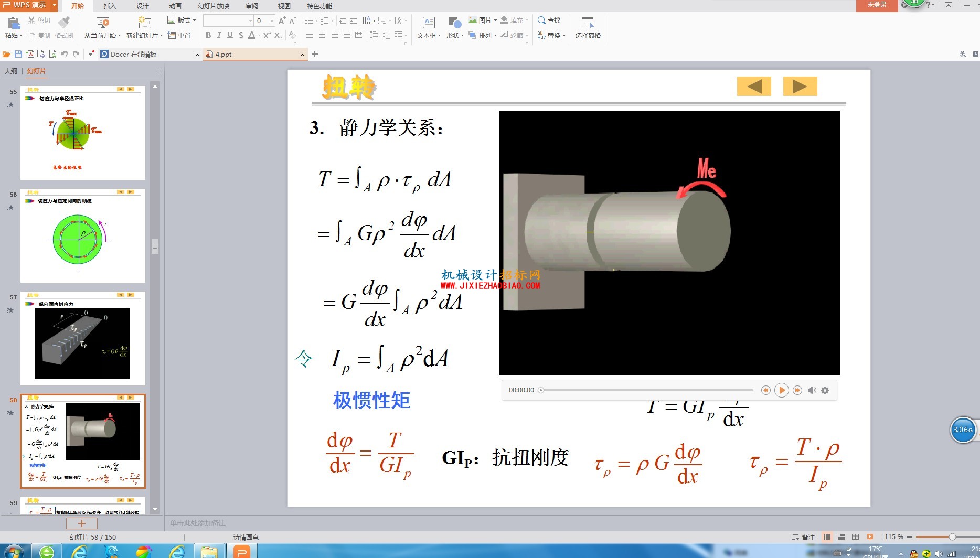Open video player settings gear
Viewport: 980px width, 558px height.
[x=825, y=390]
